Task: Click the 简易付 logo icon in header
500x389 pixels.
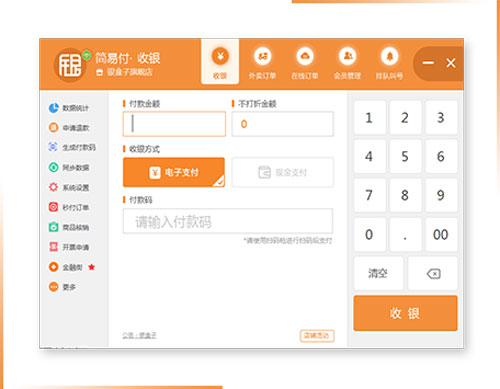Action: click(x=70, y=65)
